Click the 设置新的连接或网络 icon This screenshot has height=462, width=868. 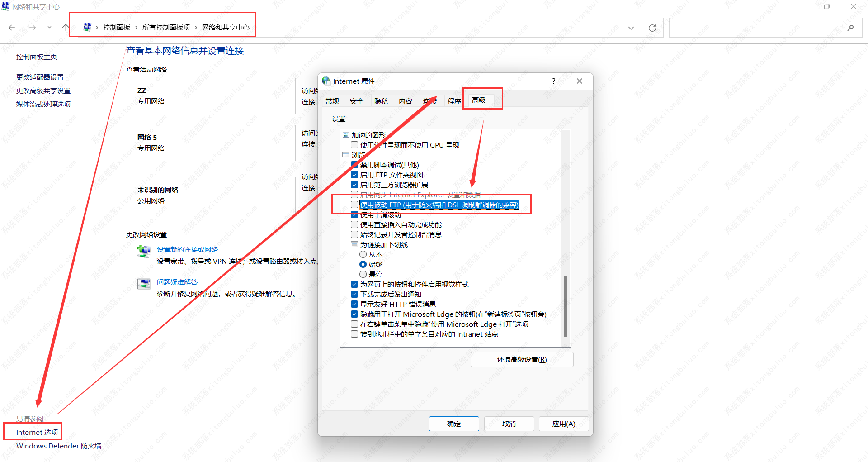[x=144, y=251]
